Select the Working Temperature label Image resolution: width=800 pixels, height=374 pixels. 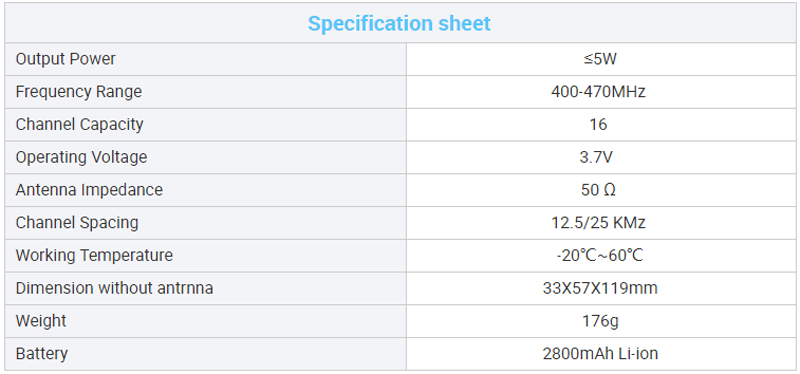94,255
